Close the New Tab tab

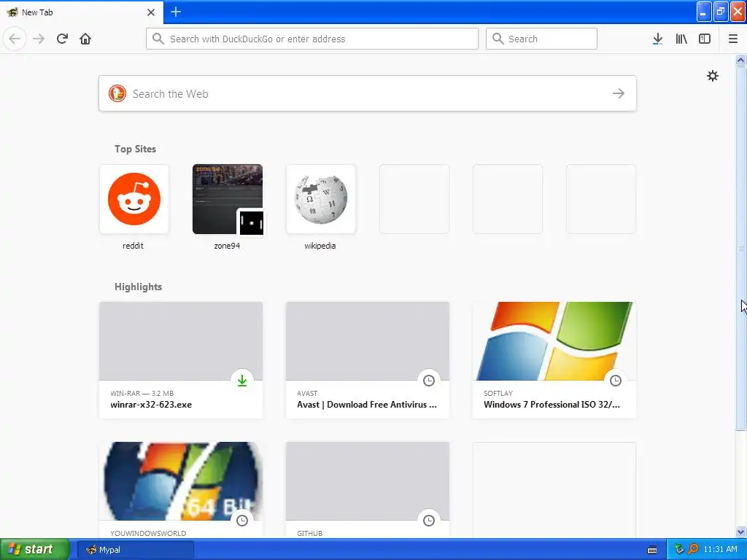[x=150, y=12]
